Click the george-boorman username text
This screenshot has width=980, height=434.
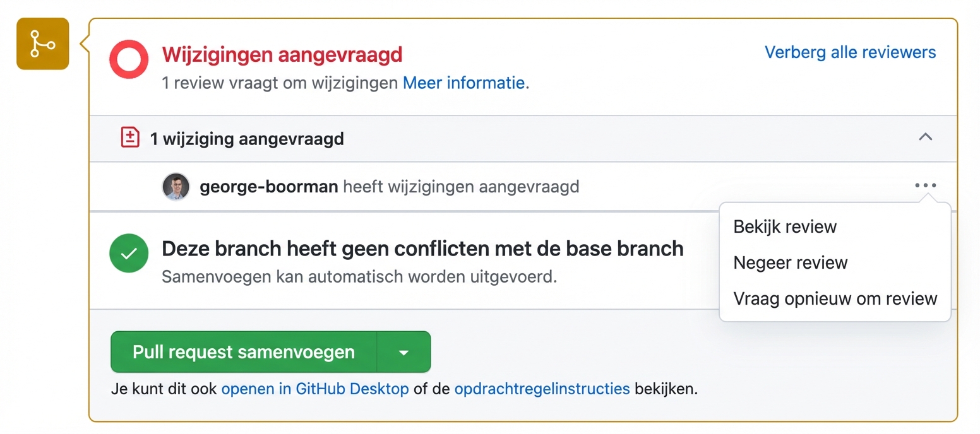click(268, 186)
